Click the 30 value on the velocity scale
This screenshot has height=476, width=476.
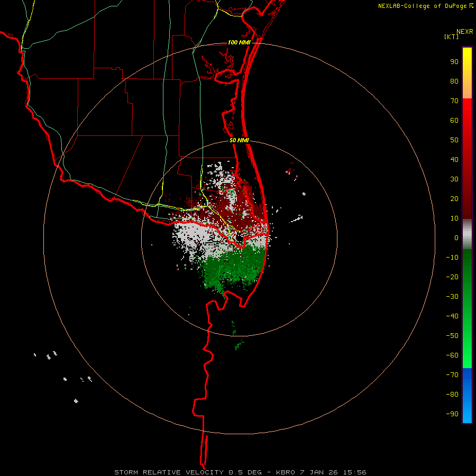pos(454,179)
